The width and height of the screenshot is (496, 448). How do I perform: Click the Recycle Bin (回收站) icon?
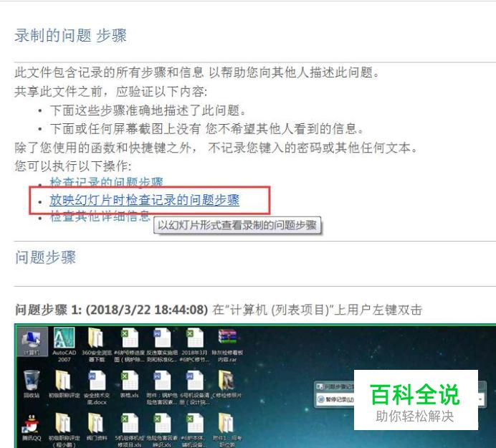(x=32, y=384)
